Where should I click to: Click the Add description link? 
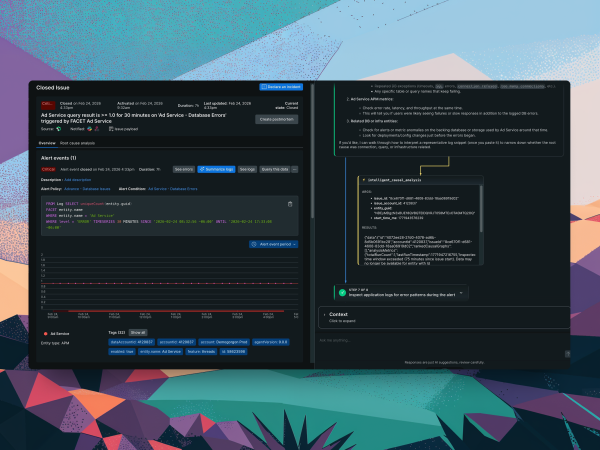pyautogui.click(x=78, y=179)
